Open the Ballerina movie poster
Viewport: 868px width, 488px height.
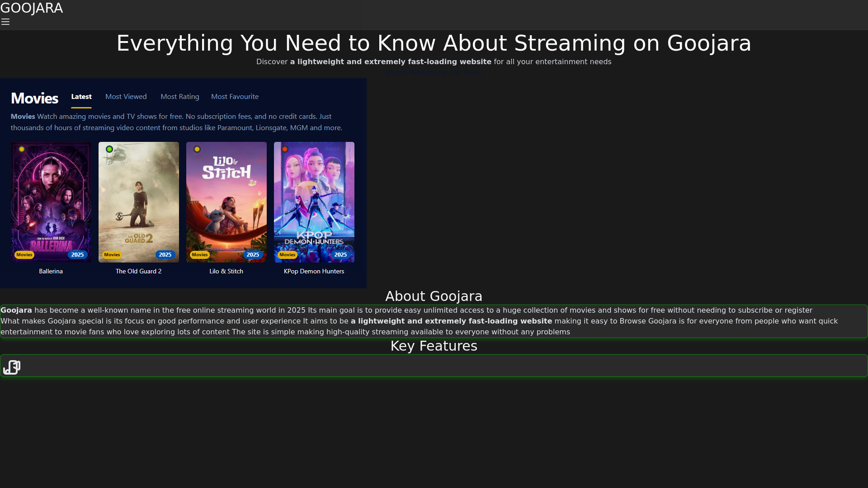51,202
